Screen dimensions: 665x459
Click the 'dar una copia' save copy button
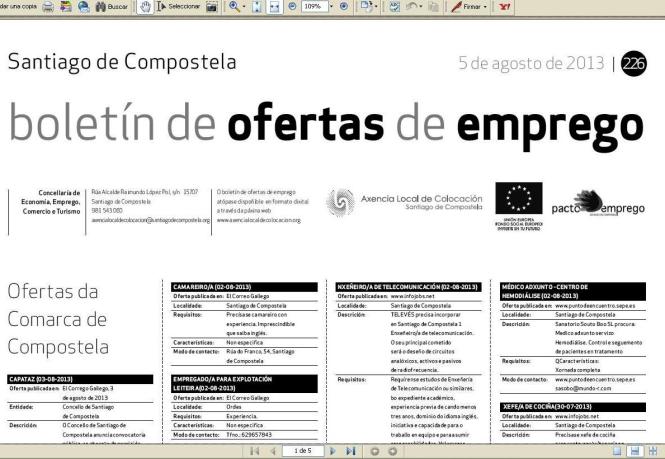18,6
